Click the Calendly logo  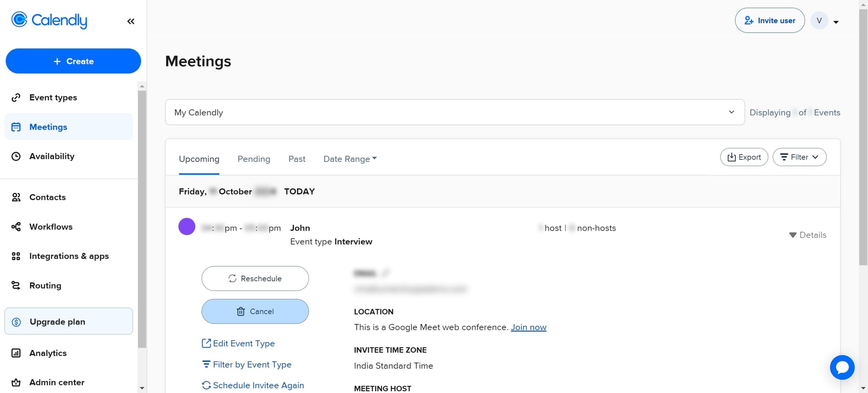pyautogui.click(x=49, y=20)
